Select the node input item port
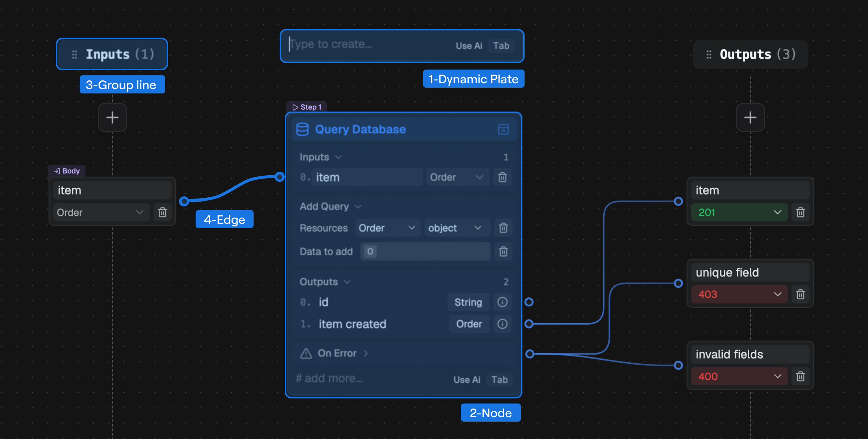Image resolution: width=868 pixels, height=439 pixels. pyautogui.click(x=279, y=177)
